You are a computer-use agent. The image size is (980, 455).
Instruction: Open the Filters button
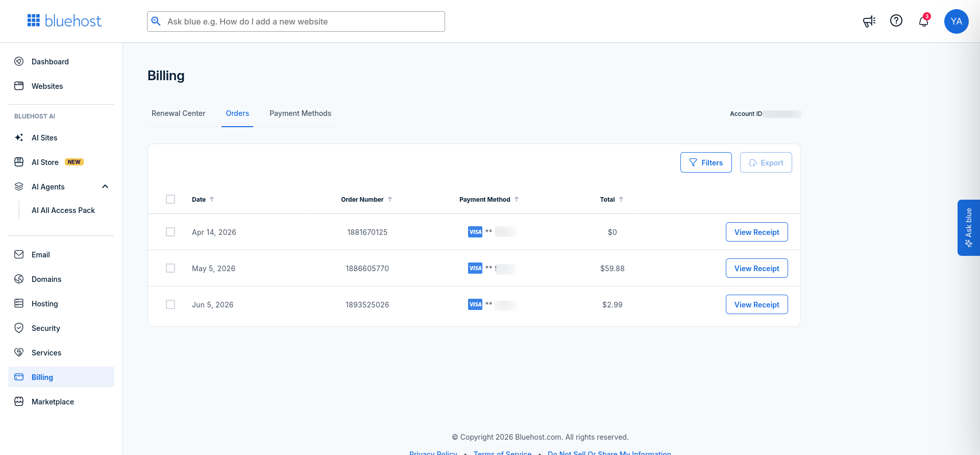706,162
